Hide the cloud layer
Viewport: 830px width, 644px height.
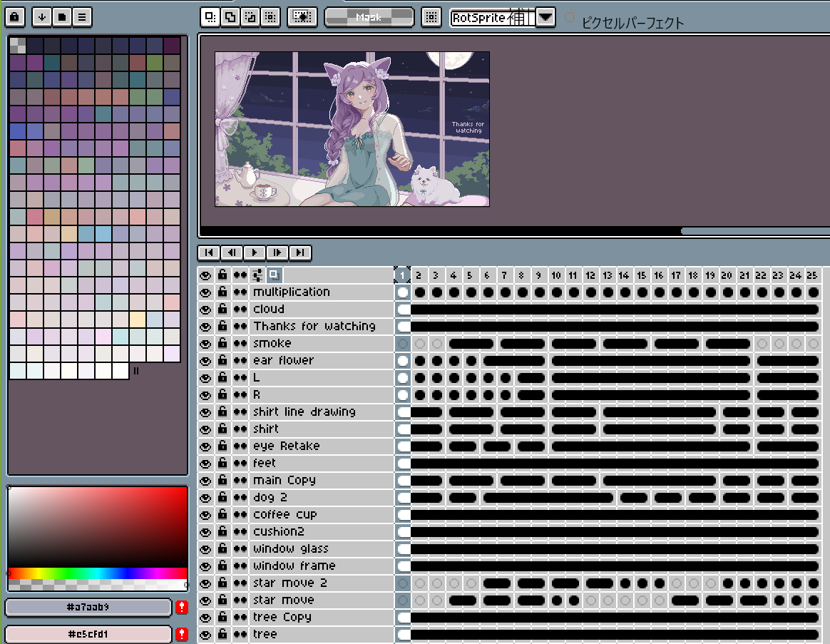point(205,310)
